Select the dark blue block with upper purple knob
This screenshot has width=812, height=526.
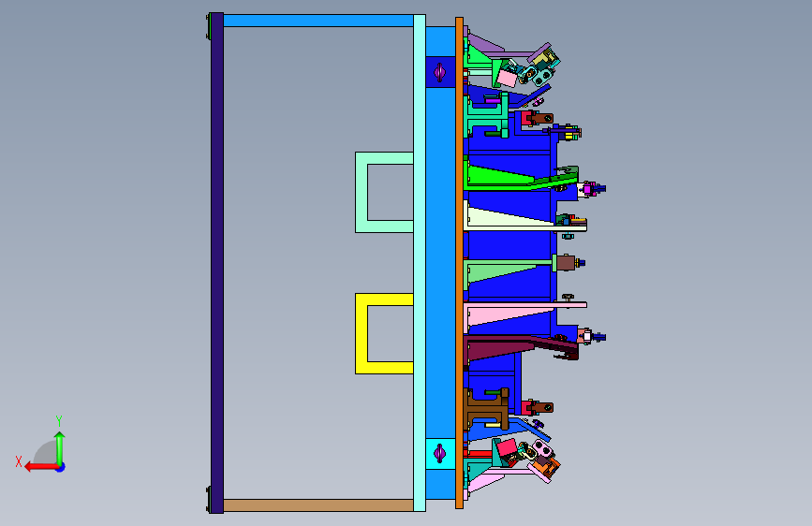click(440, 72)
